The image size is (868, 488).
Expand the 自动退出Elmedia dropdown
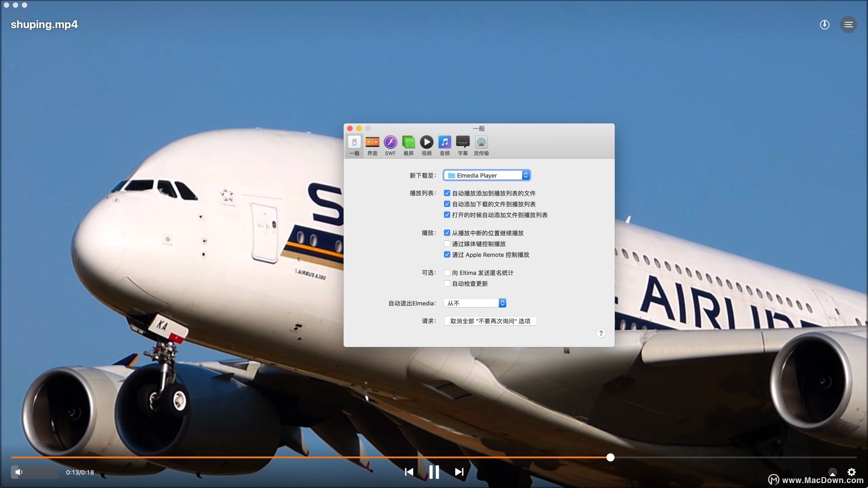click(475, 303)
